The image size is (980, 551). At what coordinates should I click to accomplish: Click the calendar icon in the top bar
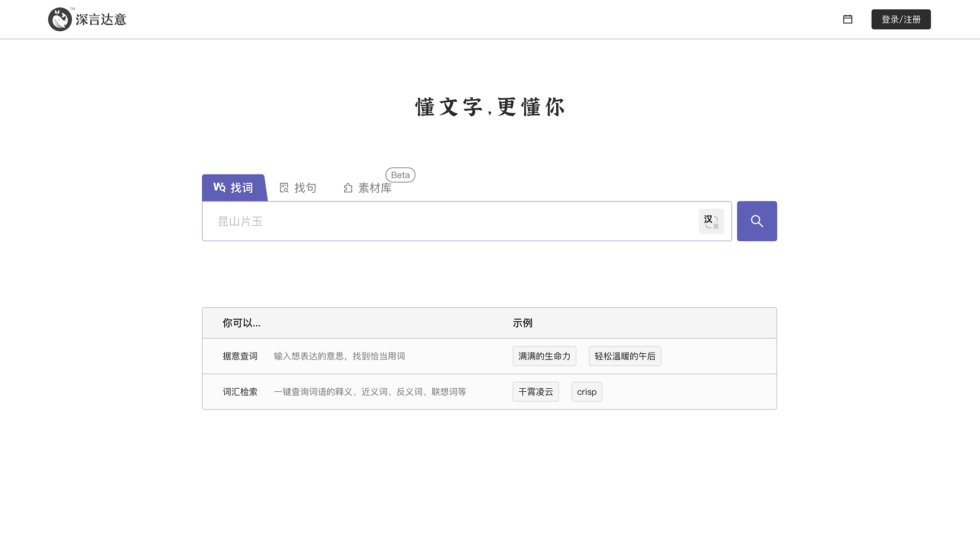pyautogui.click(x=847, y=19)
